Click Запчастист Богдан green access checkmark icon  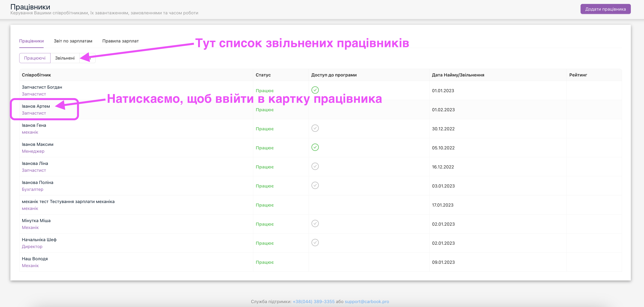click(315, 90)
